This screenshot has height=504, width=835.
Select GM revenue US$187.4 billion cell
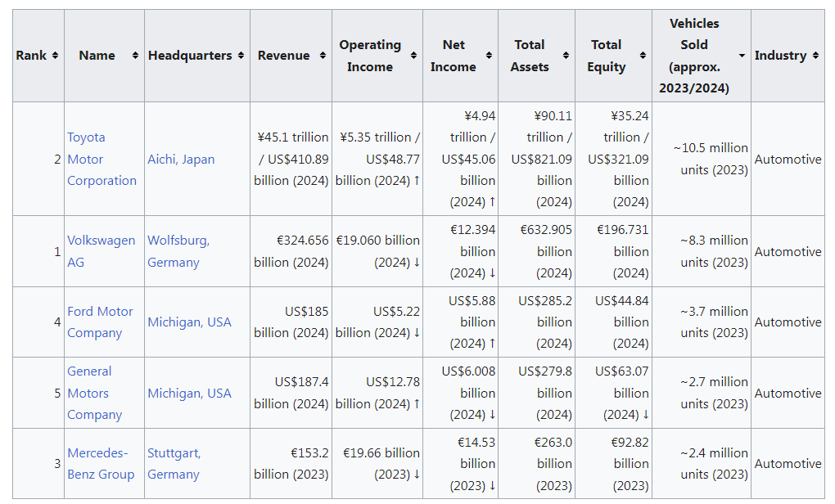291,393
